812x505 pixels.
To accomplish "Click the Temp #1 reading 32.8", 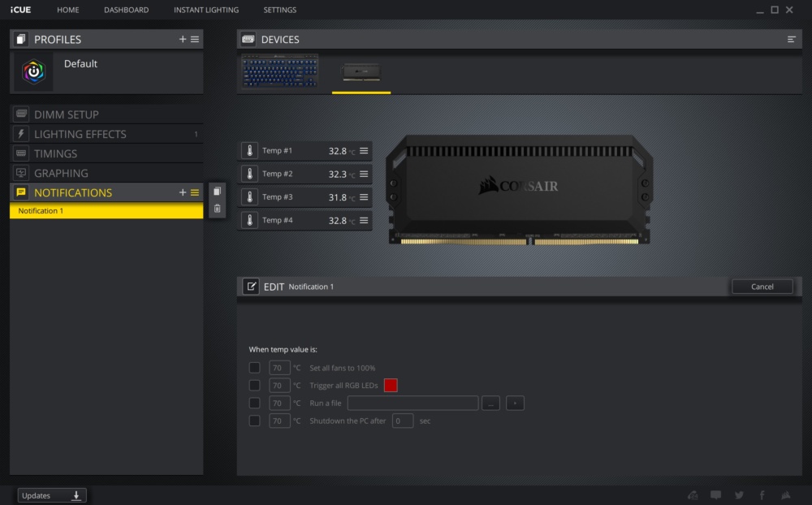I will [338, 151].
